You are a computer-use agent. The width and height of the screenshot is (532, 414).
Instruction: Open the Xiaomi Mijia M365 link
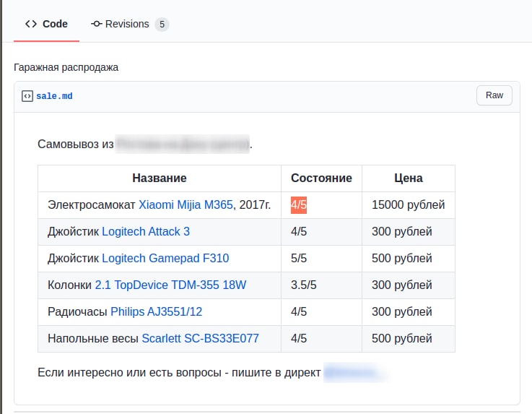186,204
